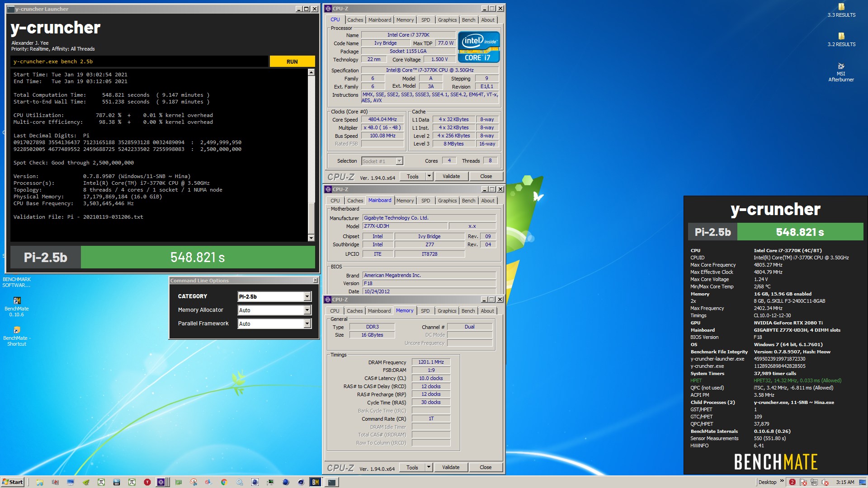Viewport: 868px width, 488px height.
Task: Click Close button in the Memory CPU-Z window
Action: tap(486, 467)
